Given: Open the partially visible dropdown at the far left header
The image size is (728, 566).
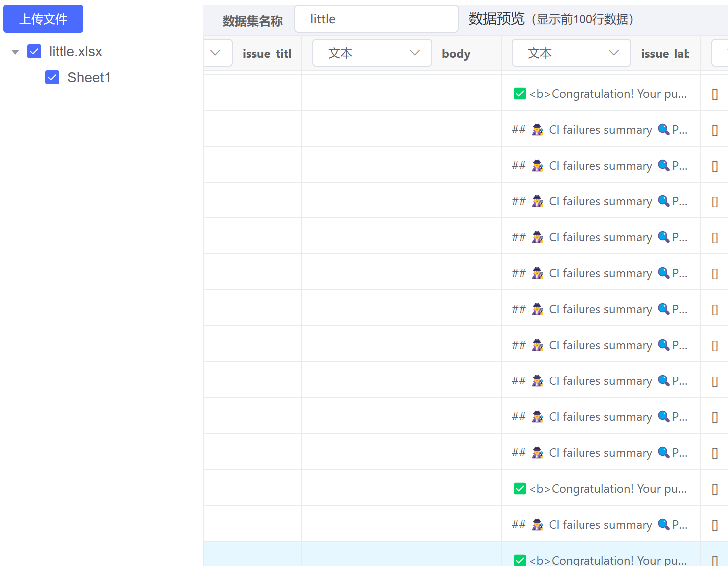Looking at the screenshot, I should click(x=217, y=53).
